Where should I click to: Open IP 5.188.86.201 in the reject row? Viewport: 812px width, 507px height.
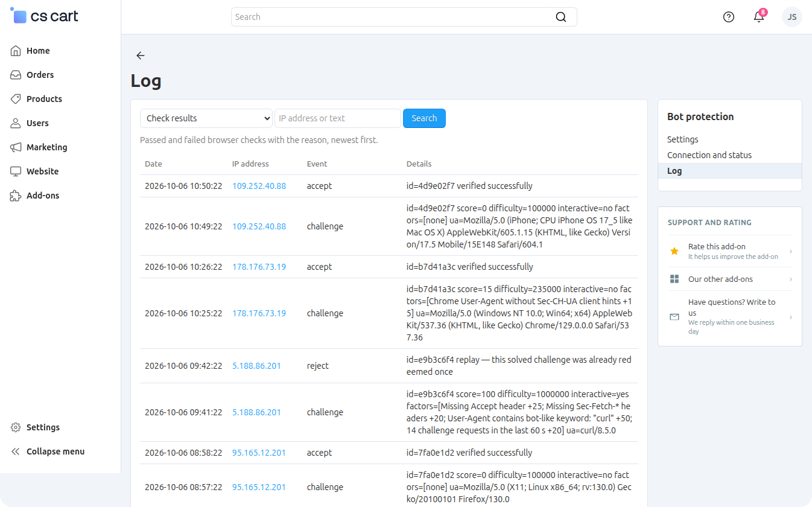point(256,366)
